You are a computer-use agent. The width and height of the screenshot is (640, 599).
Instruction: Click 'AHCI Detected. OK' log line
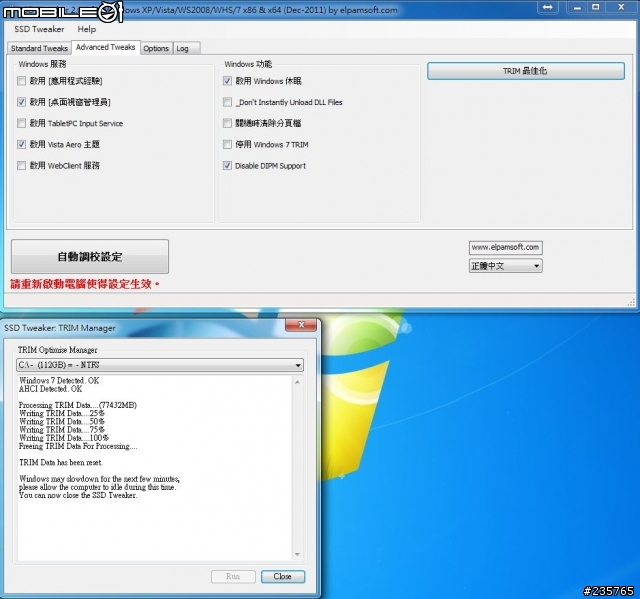[x=51, y=389]
